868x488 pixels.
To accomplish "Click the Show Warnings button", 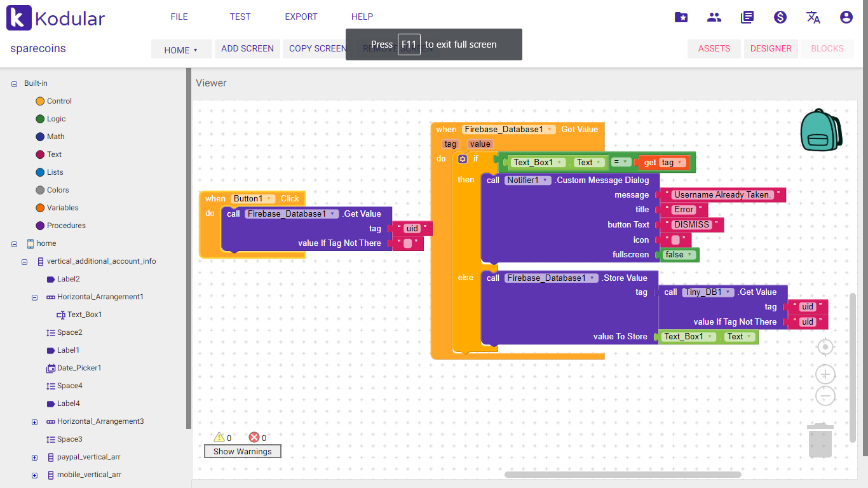I will click(x=242, y=451).
